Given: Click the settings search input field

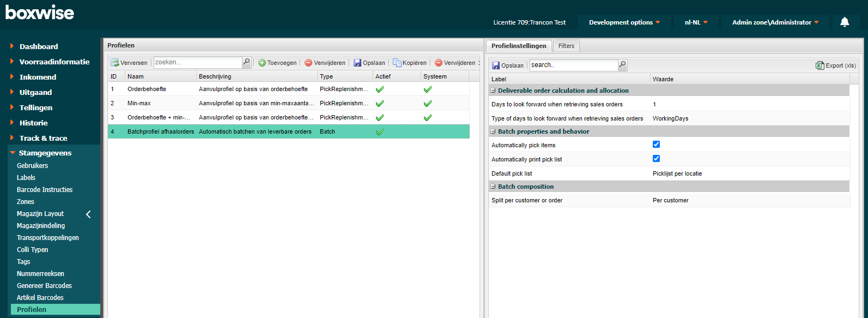Looking at the screenshot, I should [574, 65].
